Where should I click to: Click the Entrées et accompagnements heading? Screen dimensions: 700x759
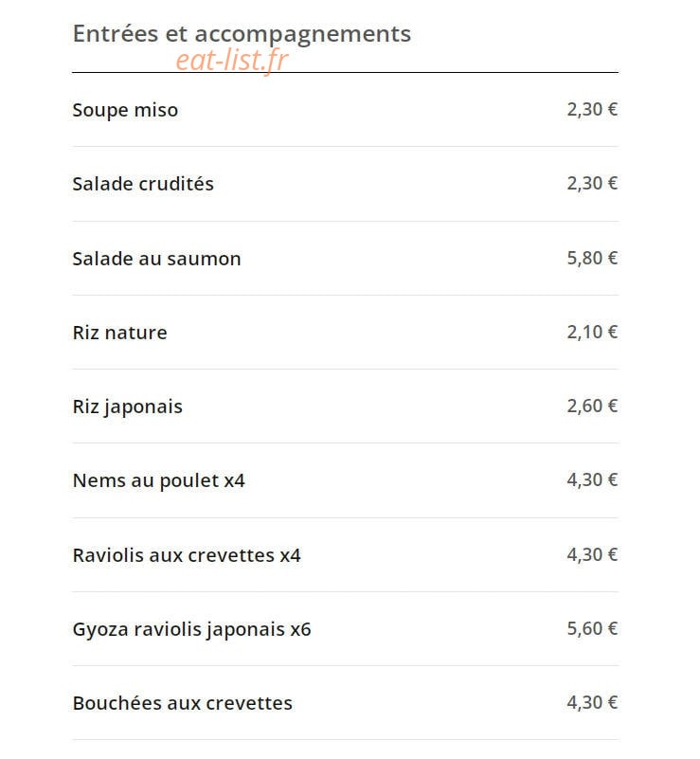pyautogui.click(x=242, y=35)
